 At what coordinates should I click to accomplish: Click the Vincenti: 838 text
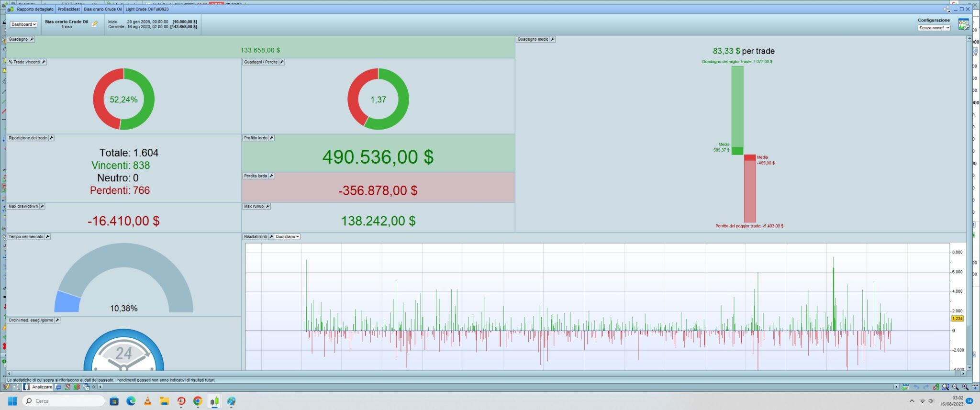pos(121,166)
